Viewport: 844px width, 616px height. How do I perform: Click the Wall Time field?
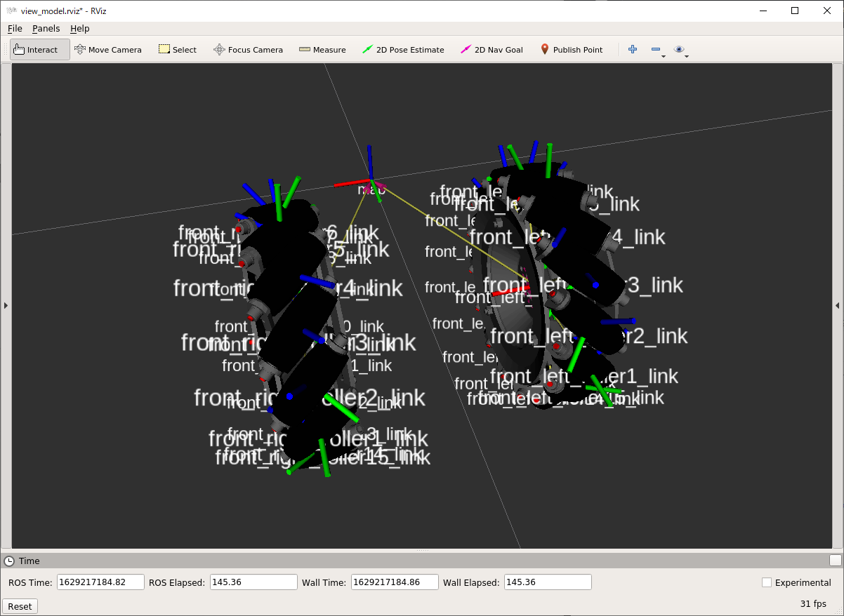pos(395,582)
